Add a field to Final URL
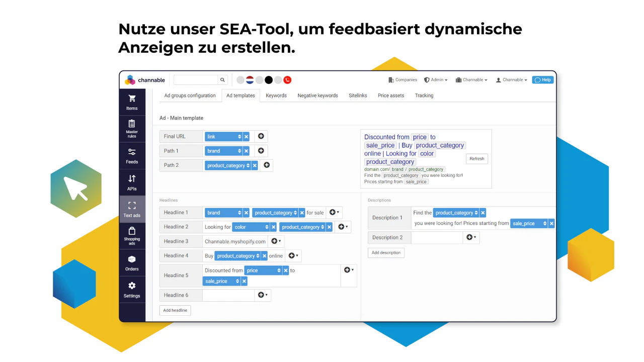The image size is (644, 362). pos(261,136)
